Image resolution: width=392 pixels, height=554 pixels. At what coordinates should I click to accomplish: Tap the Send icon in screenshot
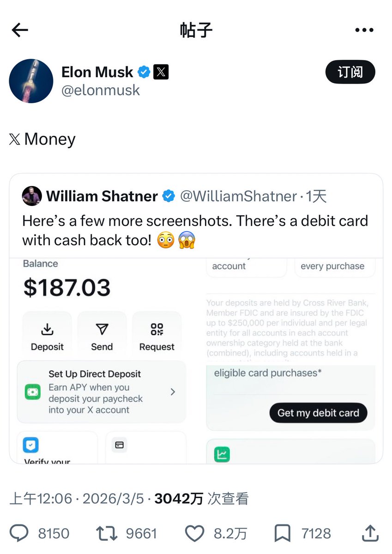tap(102, 330)
